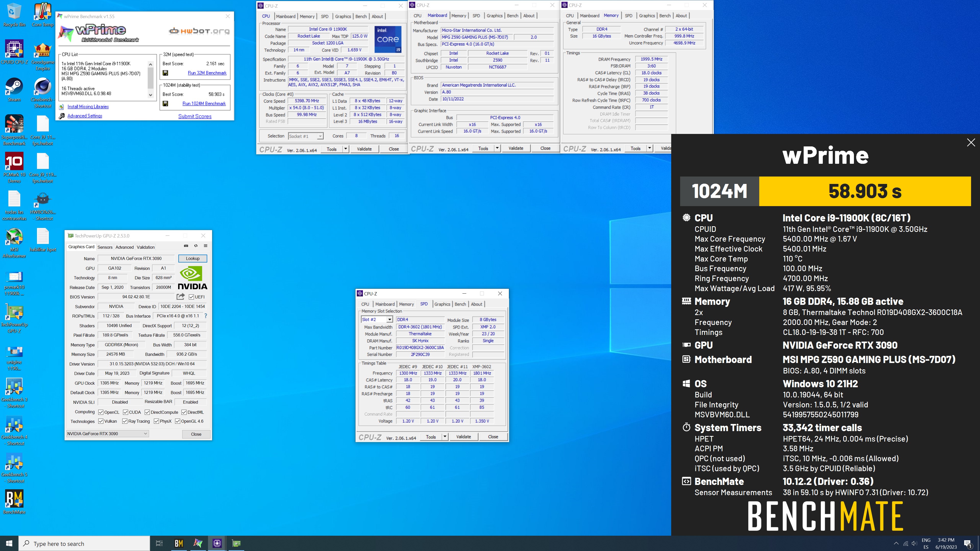Open Geekbench 5 shortcut icon
The width and height of the screenshot is (980, 551).
[14, 468]
